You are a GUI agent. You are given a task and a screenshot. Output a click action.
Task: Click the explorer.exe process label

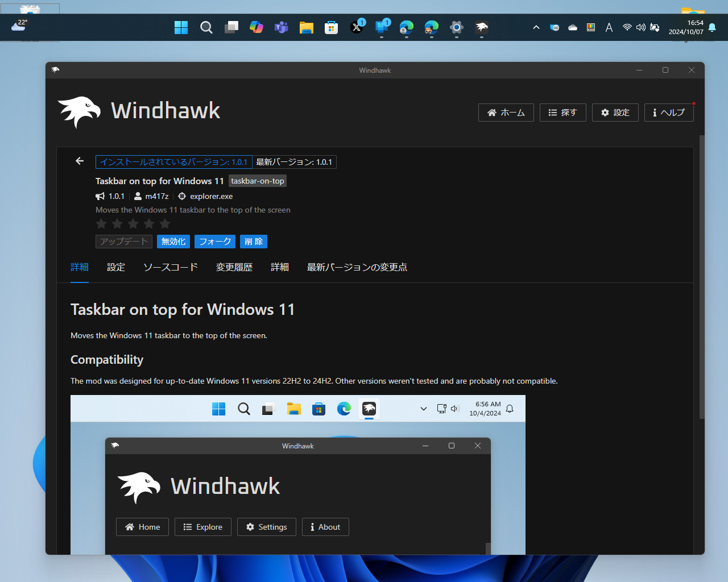pyautogui.click(x=212, y=196)
